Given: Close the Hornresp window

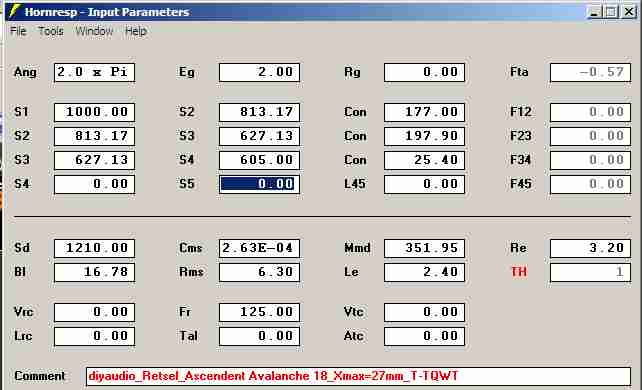Looking at the screenshot, I should [x=629, y=12].
